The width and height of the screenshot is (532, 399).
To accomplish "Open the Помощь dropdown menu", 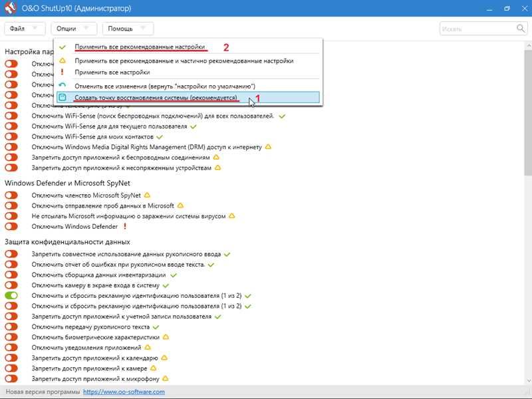I will [x=128, y=29].
